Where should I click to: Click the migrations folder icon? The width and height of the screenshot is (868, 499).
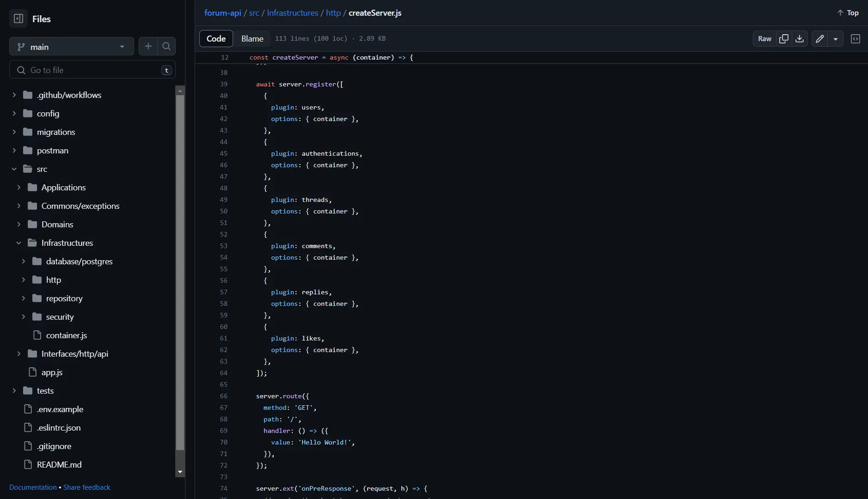click(x=28, y=132)
